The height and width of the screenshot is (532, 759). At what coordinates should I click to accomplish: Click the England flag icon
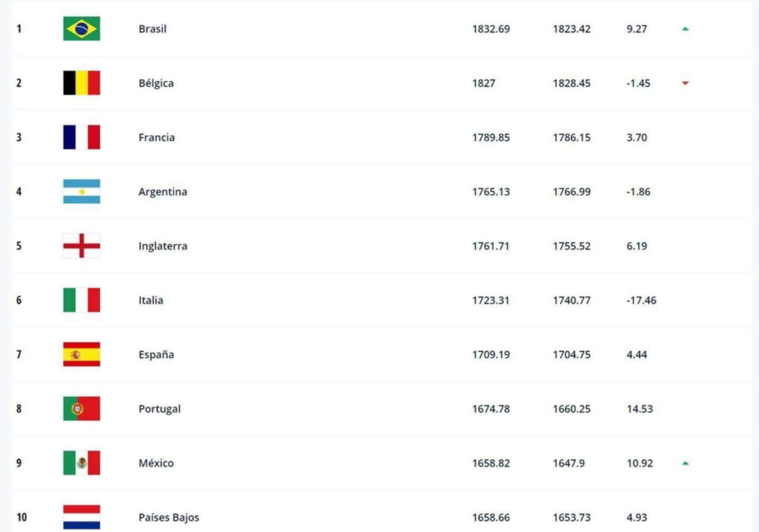coord(81,245)
